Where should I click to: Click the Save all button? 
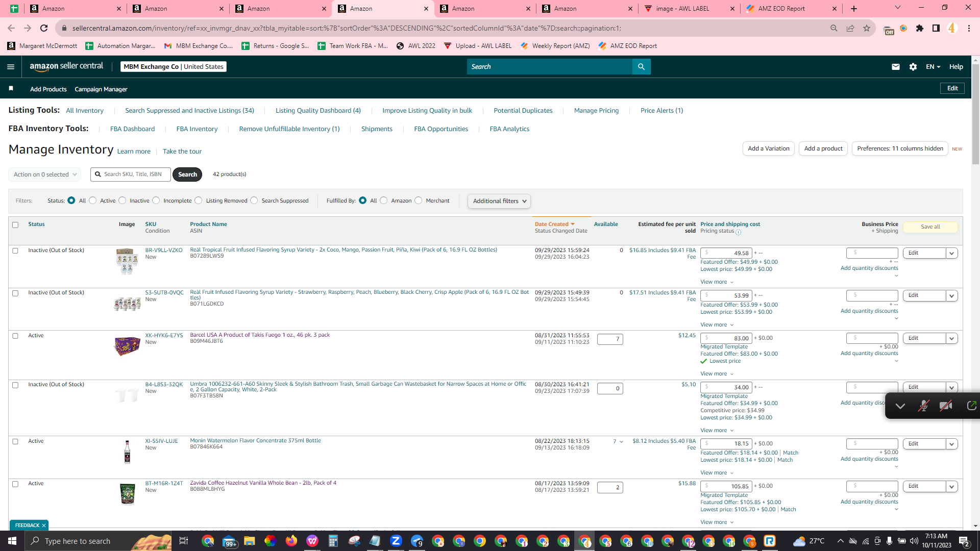[930, 227]
